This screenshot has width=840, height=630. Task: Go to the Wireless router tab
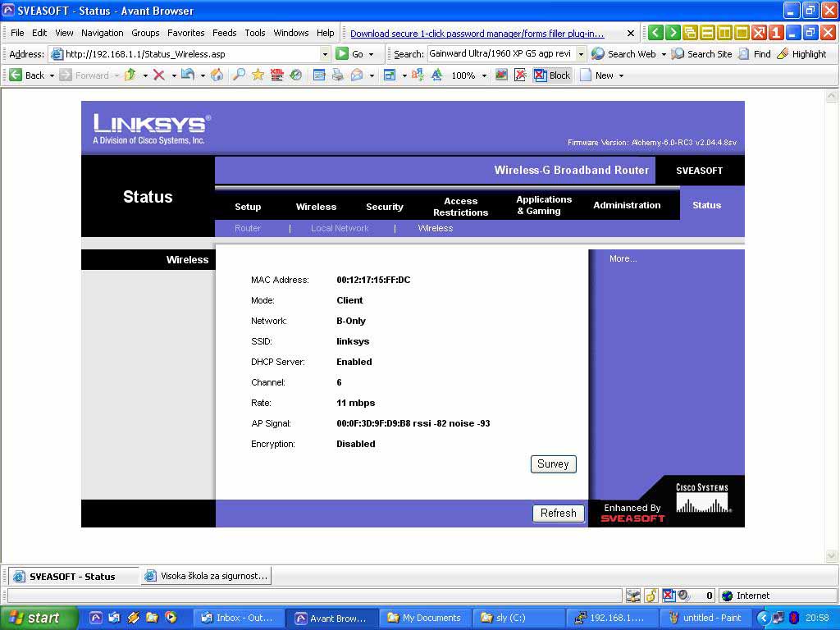click(316, 207)
